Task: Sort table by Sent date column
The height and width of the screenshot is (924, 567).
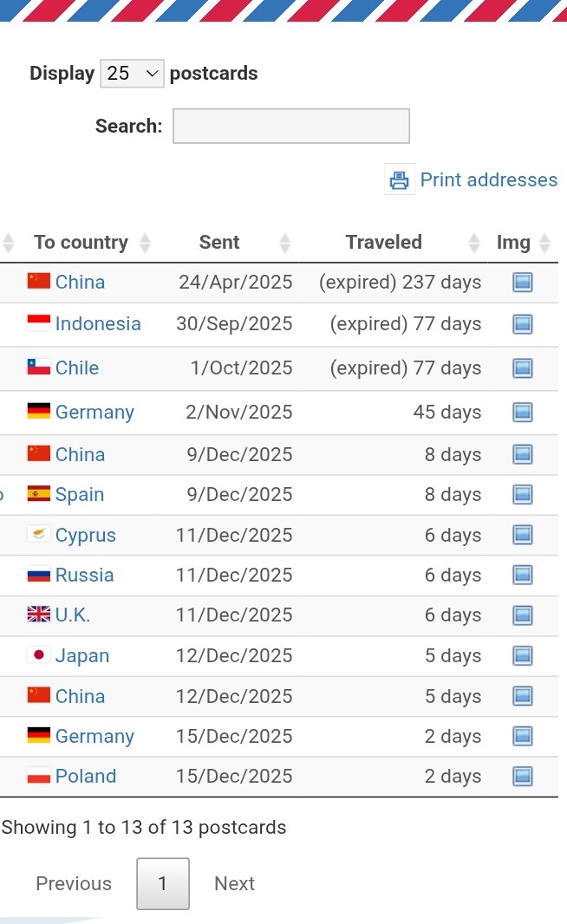Action: click(219, 243)
